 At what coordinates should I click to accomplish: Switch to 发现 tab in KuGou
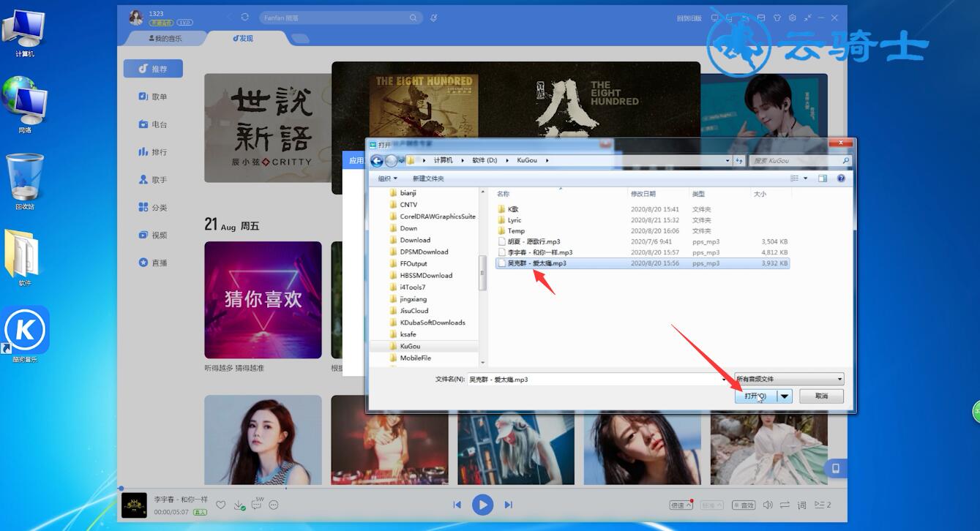243,38
